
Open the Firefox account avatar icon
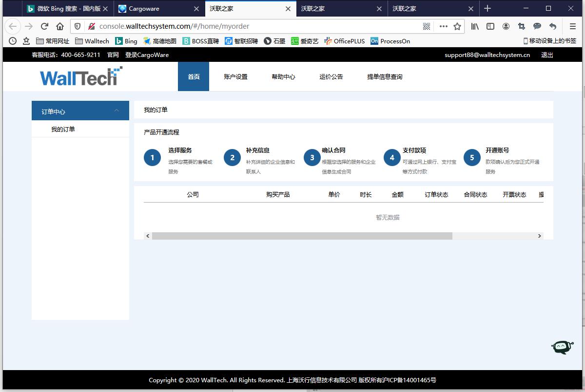pyautogui.click(x=506, y=26)
